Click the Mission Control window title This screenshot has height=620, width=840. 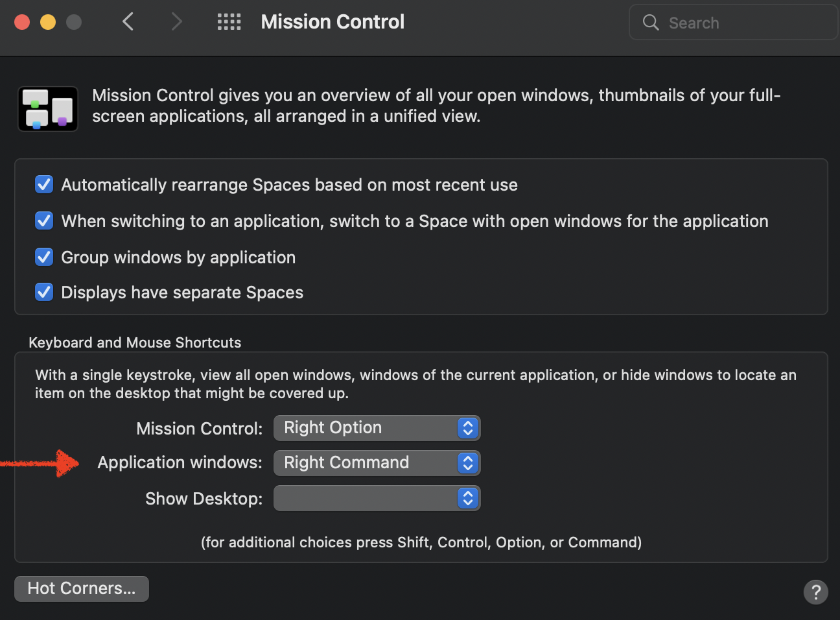click(x=332, y=22)
